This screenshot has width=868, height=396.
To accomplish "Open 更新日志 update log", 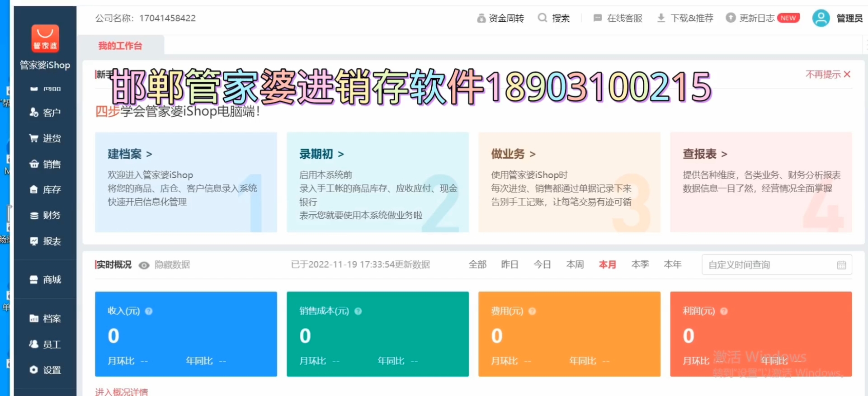I will pos(750,18).
